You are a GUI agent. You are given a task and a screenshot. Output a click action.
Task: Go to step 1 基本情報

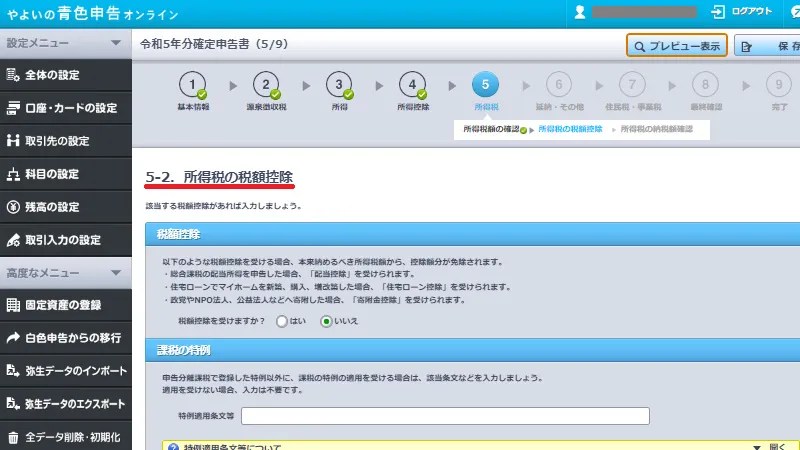tap(193, 91)
